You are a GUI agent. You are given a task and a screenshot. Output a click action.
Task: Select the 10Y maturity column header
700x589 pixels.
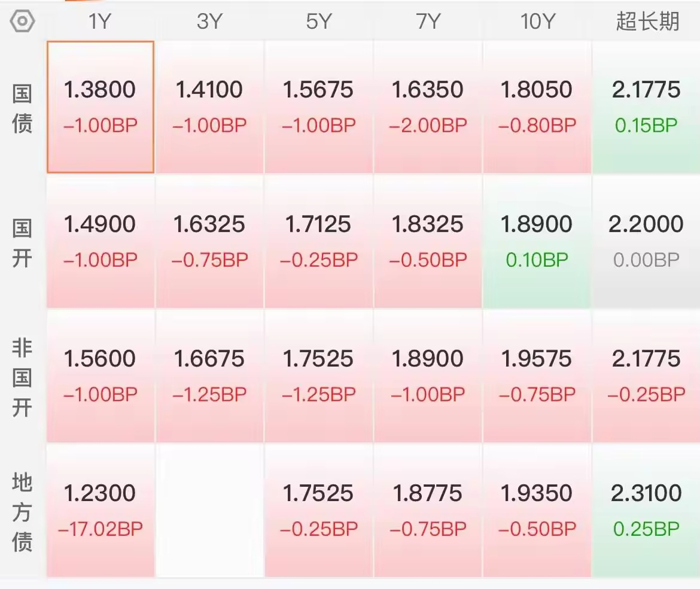pyautogui.click(x=537, y=22)
